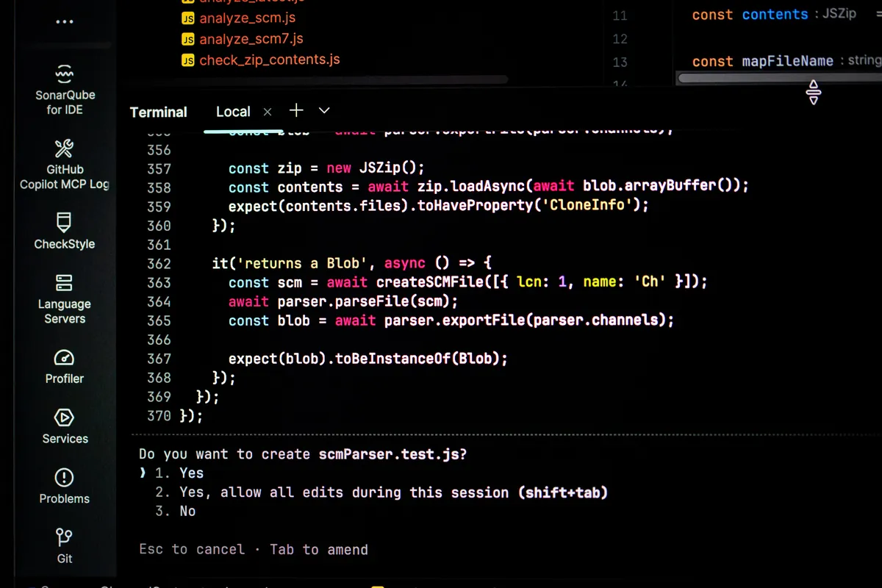The height and width of the screenshot is (588, 882).
Task: Open the Git sidebar panel
Action: pos(64,545)
